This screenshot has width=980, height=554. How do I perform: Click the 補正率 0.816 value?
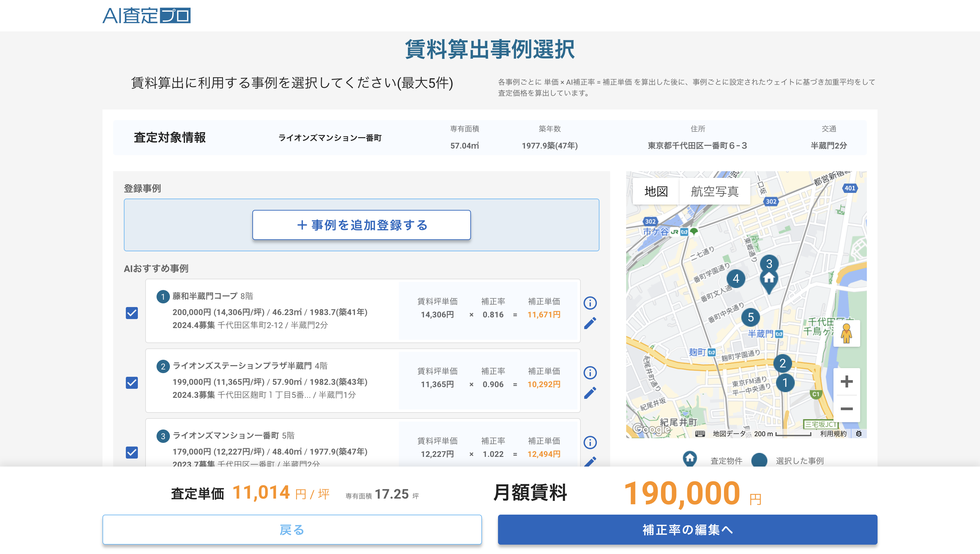[493, 315]
